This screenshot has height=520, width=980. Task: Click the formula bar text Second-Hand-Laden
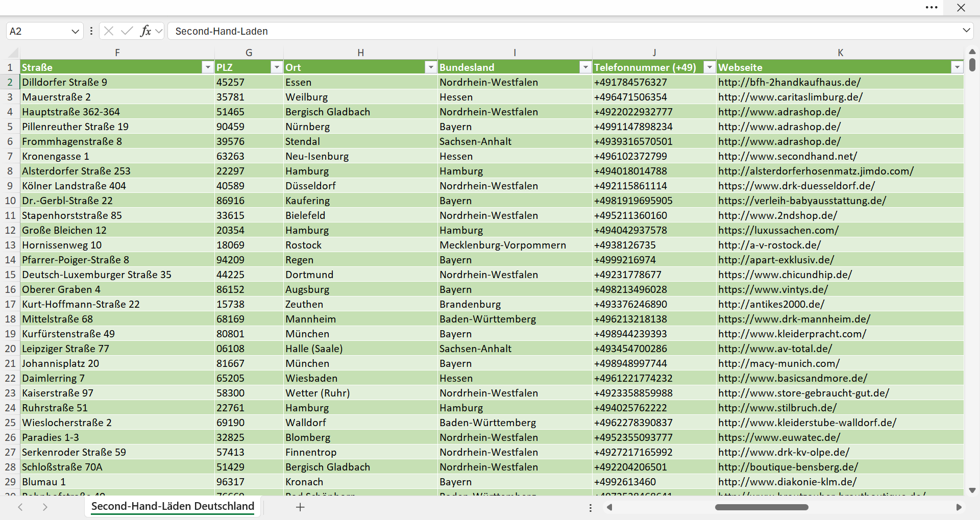[222, 31]
